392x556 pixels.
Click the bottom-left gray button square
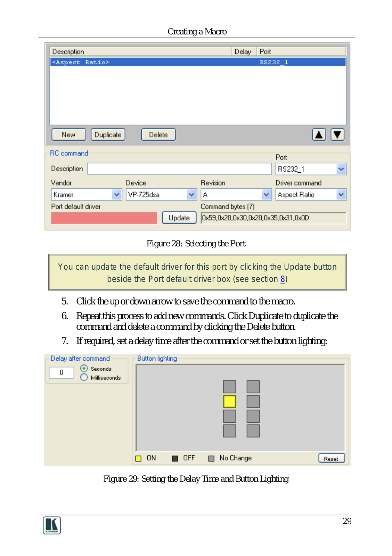[x=229, y=431]
